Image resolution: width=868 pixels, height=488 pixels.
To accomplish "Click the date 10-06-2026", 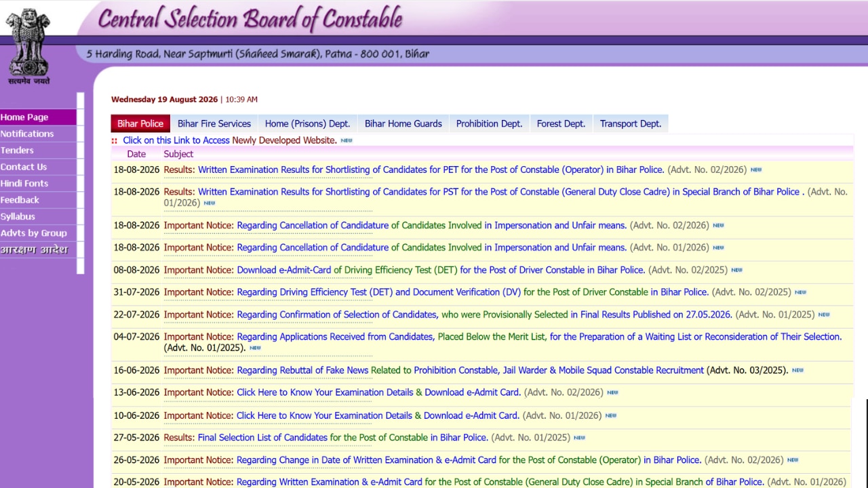I will pyautogui.click(x=136, y=415).
